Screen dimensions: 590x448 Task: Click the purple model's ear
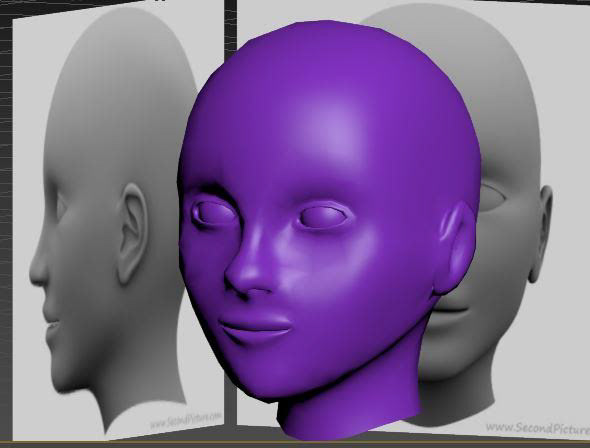457,248
